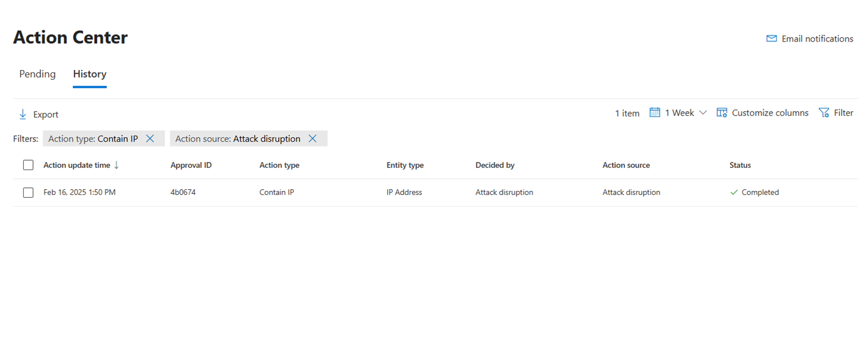Sort by the Status column header
This screenshot has width=868, height=339.
(740, 165)
